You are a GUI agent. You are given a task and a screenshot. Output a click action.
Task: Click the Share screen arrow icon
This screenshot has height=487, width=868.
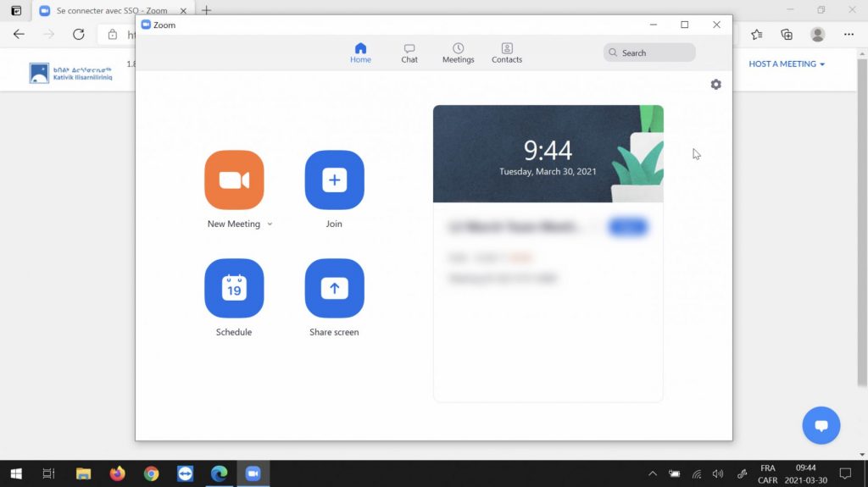(334, 288)
